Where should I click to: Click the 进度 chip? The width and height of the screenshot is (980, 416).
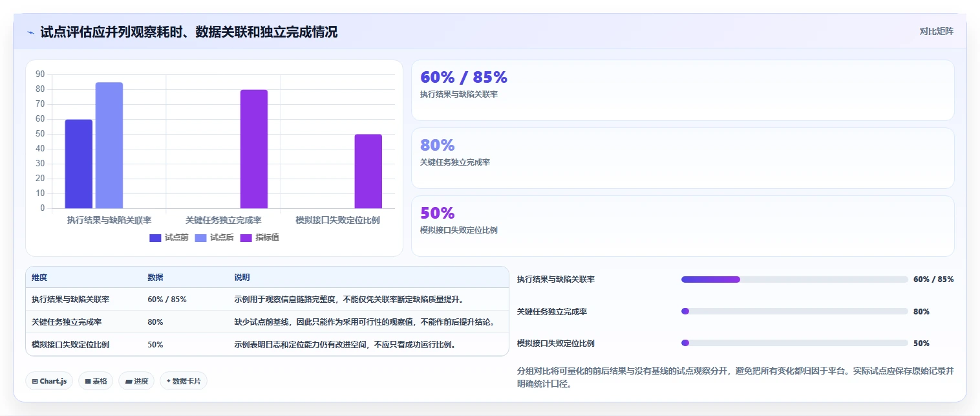tap(136, 381)
